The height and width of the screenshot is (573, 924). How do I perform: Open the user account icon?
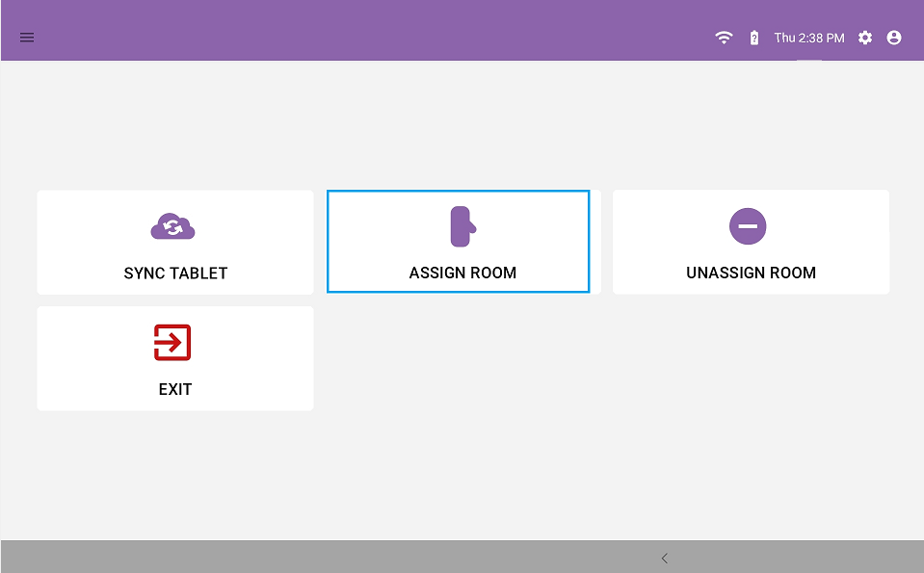[894, 38]
